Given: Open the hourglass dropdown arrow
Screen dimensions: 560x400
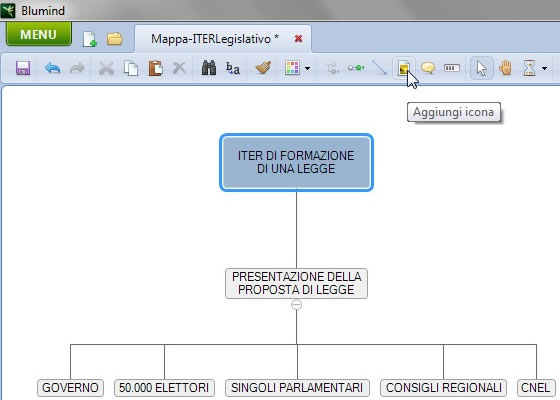Looking at the screenshot, I should (544, 68).
